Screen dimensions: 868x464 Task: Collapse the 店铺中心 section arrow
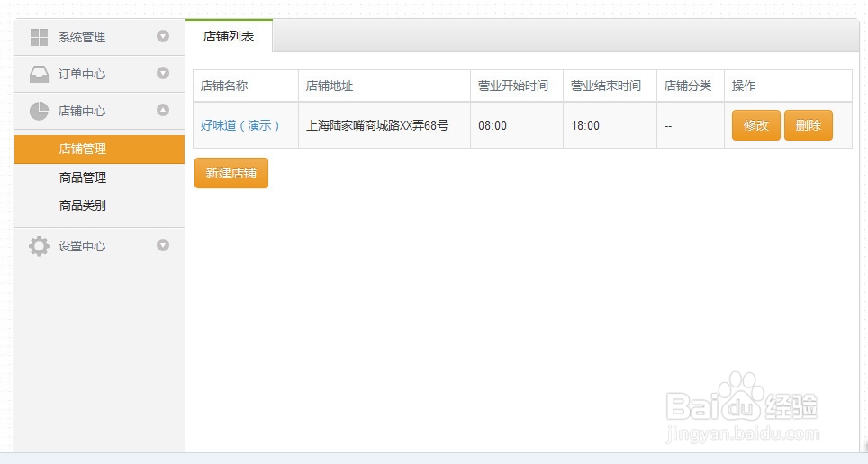tap(163, 110)
